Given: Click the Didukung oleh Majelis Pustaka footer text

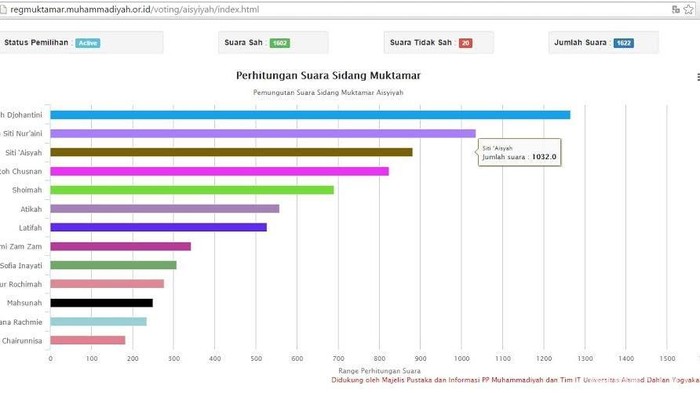Looking at the screenshot, I should click(x=515, y=380).
